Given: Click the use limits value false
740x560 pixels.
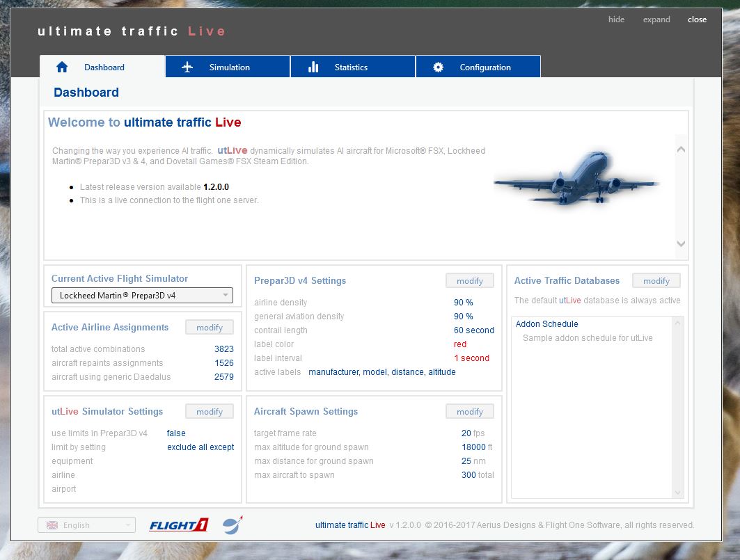Looking at the screenshot, I should tap(176, 433).
